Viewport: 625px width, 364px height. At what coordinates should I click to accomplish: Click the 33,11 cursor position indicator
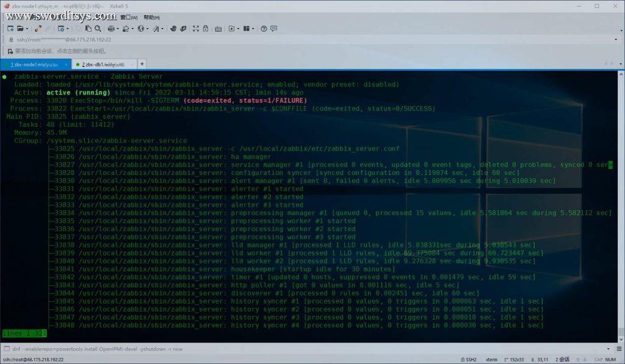[x=540, y=360]
